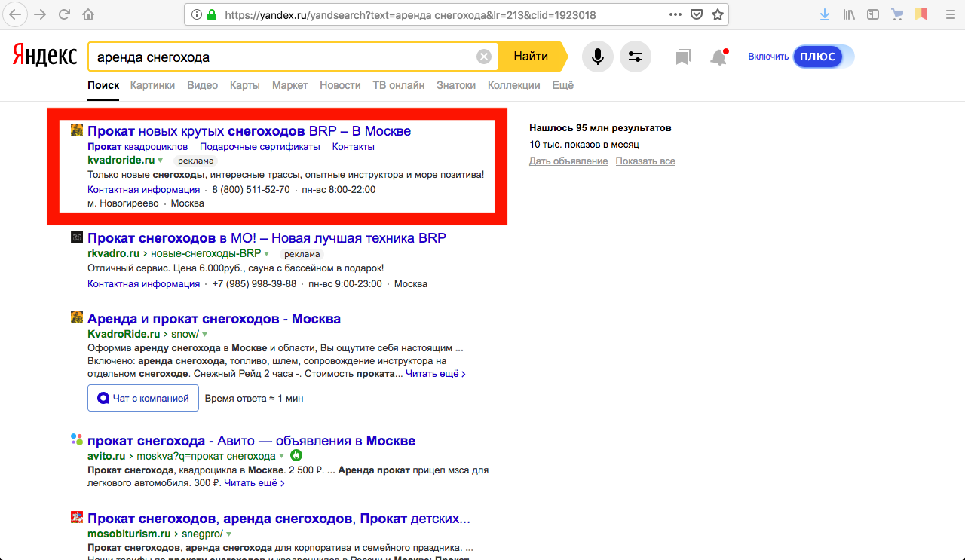Switch to the Видео tab

(202, 85)
